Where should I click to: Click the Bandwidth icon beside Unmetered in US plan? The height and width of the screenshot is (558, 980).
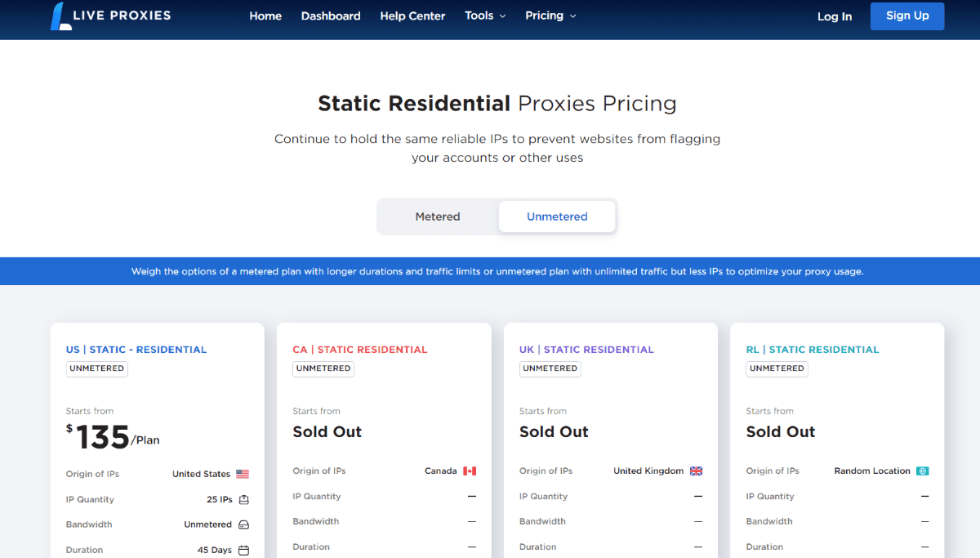(x=243, y=525)
